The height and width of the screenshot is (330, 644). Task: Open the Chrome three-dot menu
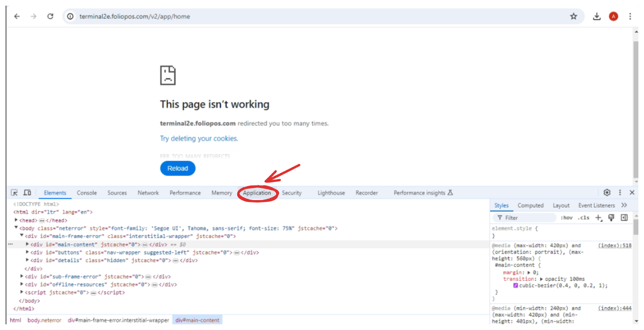630,17
